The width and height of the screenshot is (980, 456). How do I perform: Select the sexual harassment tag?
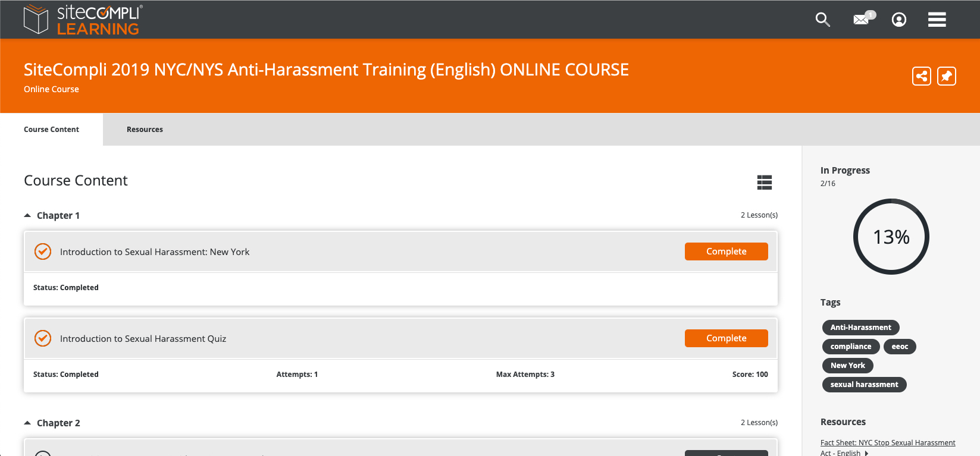click(864, 385)
